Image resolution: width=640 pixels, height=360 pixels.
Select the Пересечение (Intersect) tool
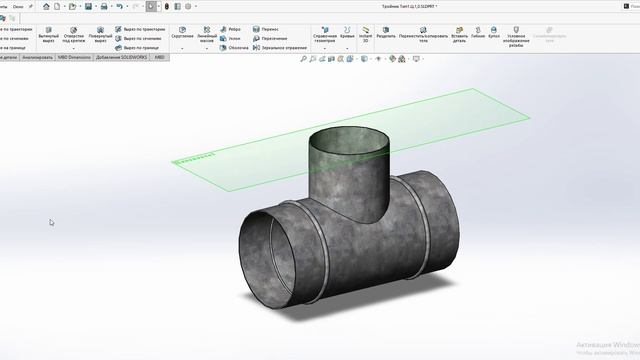point(270,38)
